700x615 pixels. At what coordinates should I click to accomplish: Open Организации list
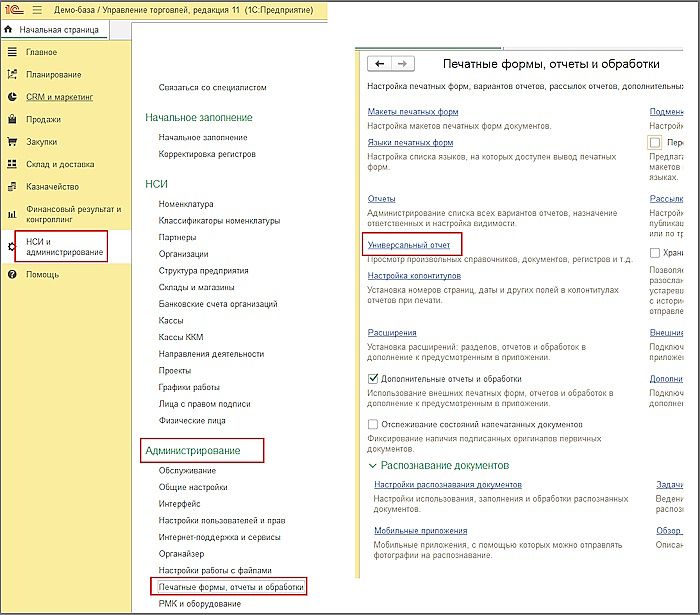[x=183, y=254]
